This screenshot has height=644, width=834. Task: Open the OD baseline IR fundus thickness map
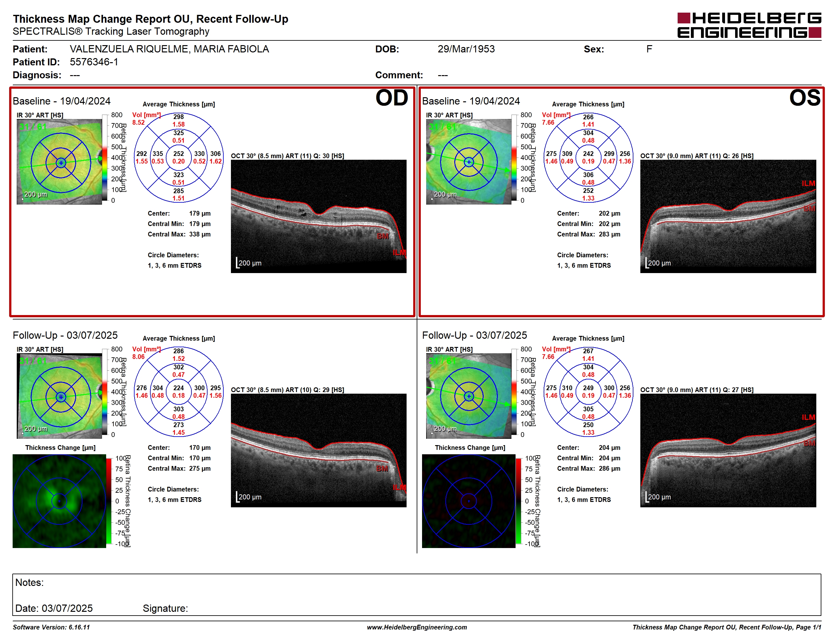point(59,162)
